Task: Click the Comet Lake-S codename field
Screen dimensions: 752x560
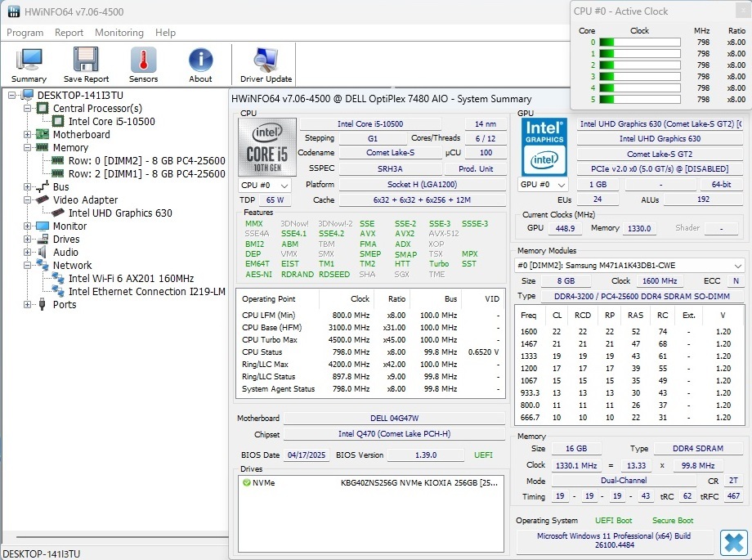Action: coord(391,153)
